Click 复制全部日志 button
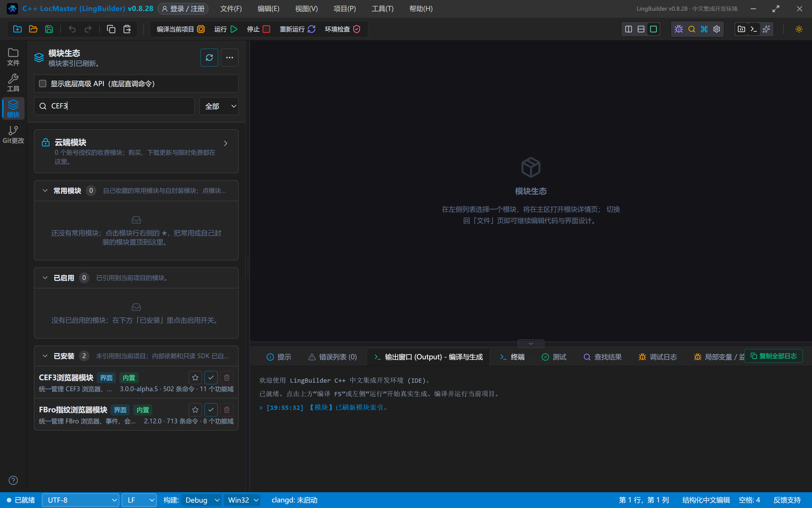Image resolution: width=812 pixels, height=508 pixels. pos(773,356)
